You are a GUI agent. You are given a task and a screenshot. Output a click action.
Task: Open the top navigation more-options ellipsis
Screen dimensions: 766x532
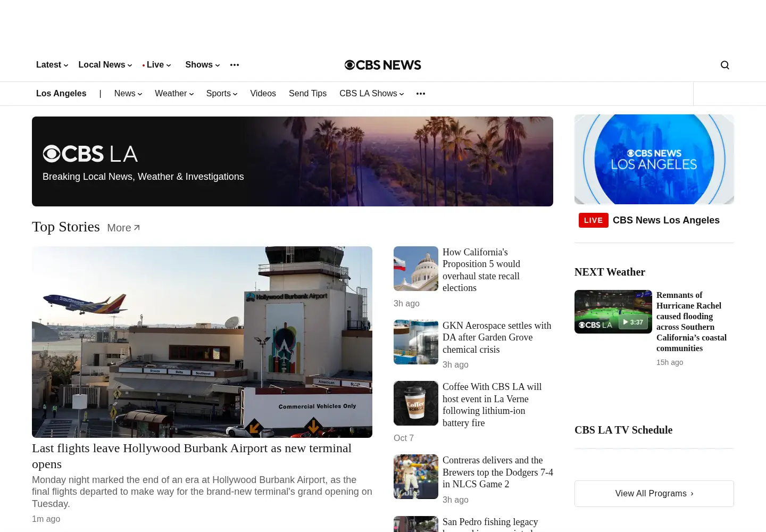click(x=235, y=65)
